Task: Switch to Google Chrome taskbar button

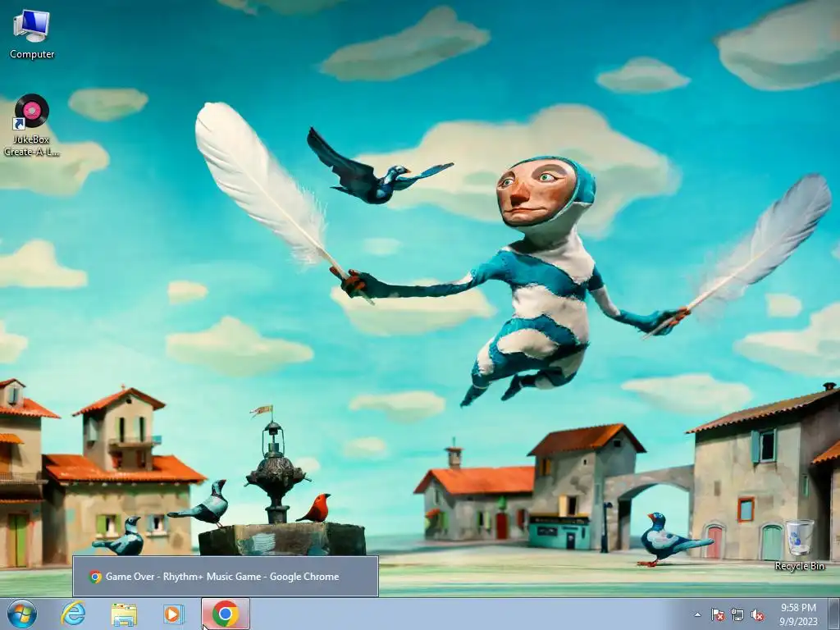Action: pyautogui.click(x=225, y=614)
